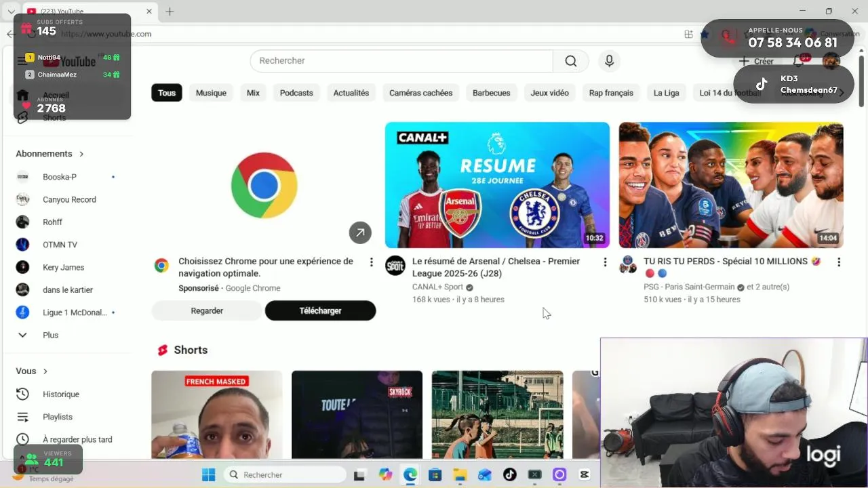This screenshot has width=868, height=488.
Task: Open the Windows Start menu
Action: coord(208,475)
